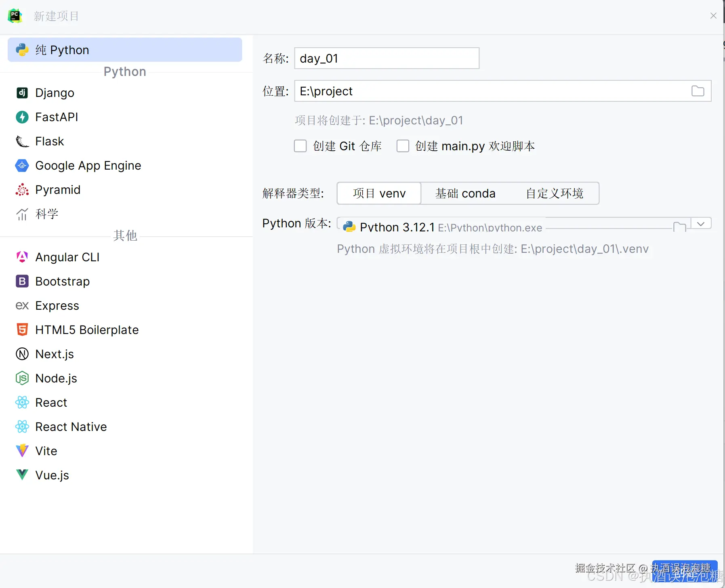
Task: Switch interpreter type to 基础 conda
Action: (x=465, y=193)
